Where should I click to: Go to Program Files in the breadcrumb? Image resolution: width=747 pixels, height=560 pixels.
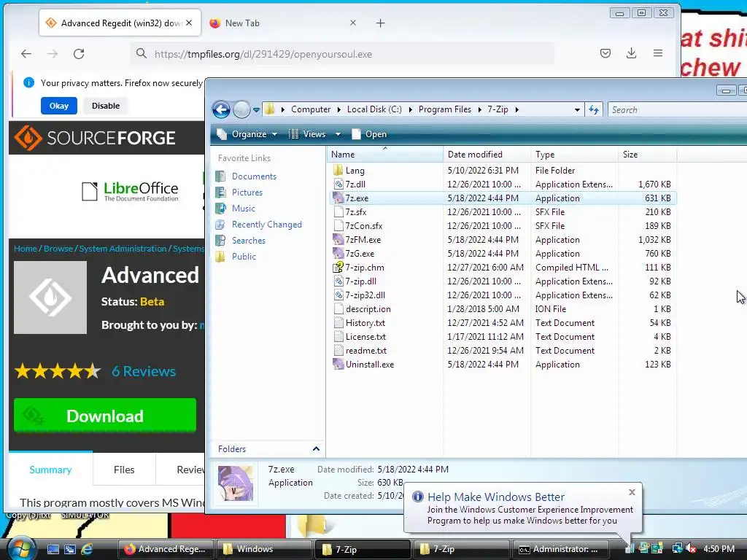(444, 109)
